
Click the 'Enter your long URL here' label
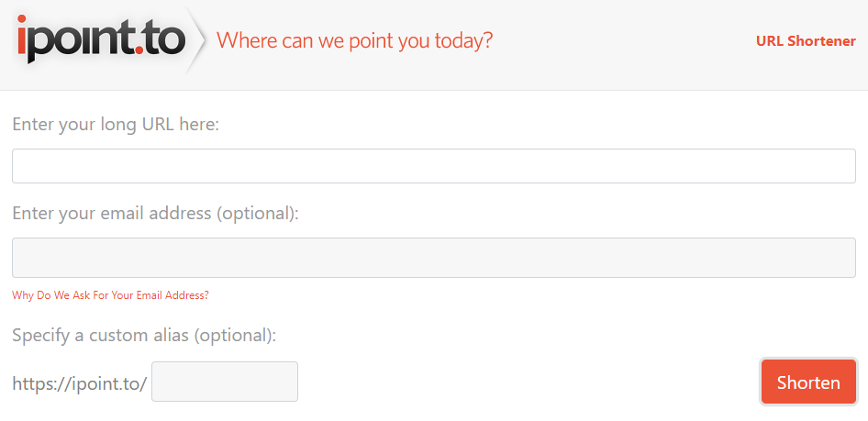[116, 124]
